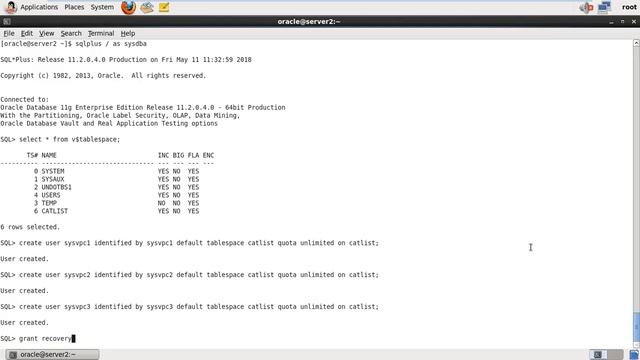Screen dimensions: 640x360
Task: Close the terminal window
Action: tap(633, 22)
